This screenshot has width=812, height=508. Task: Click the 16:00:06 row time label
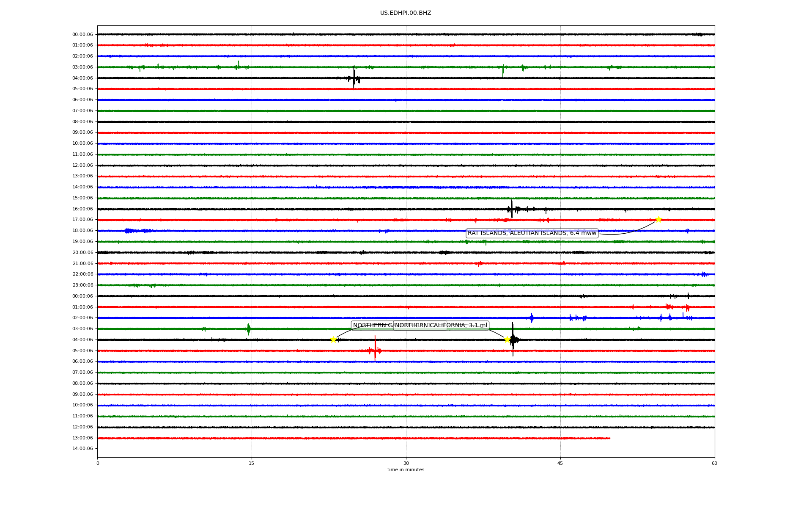pyautogui.click(x=82, y=209)
